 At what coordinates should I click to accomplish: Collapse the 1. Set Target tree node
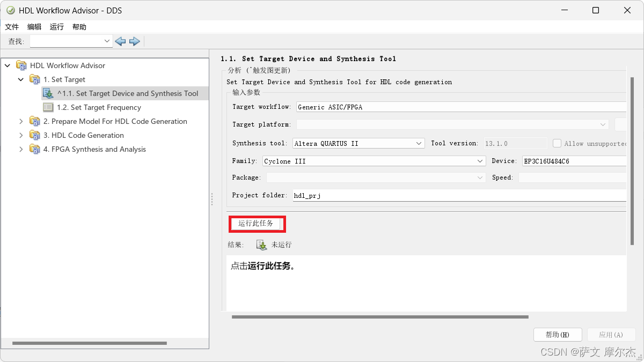tap(20, 79)
